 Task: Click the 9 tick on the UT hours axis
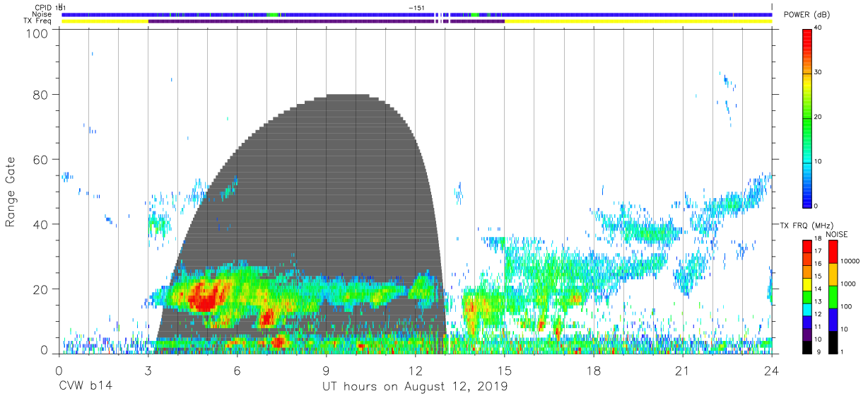[x=326, y=371]
